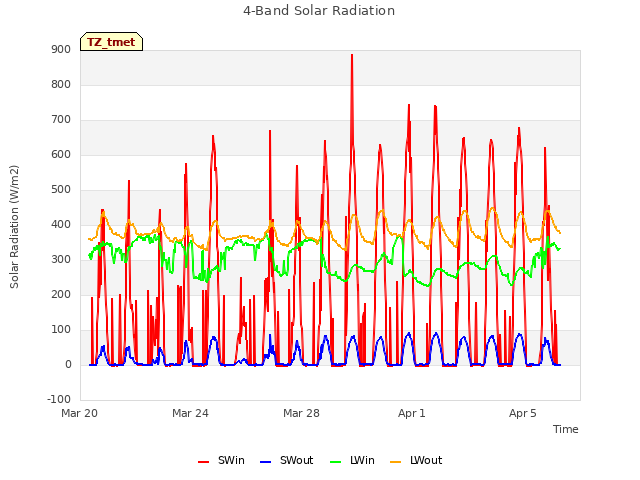
Task: Click the 200 y-axis tick label
Action: pyautogui.click(x=61, y=295)
